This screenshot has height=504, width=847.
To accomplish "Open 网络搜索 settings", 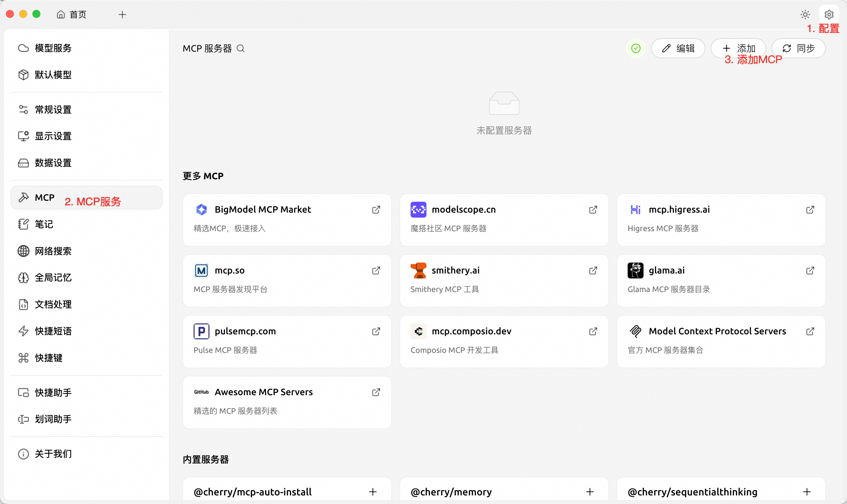I will coord(53,251).
